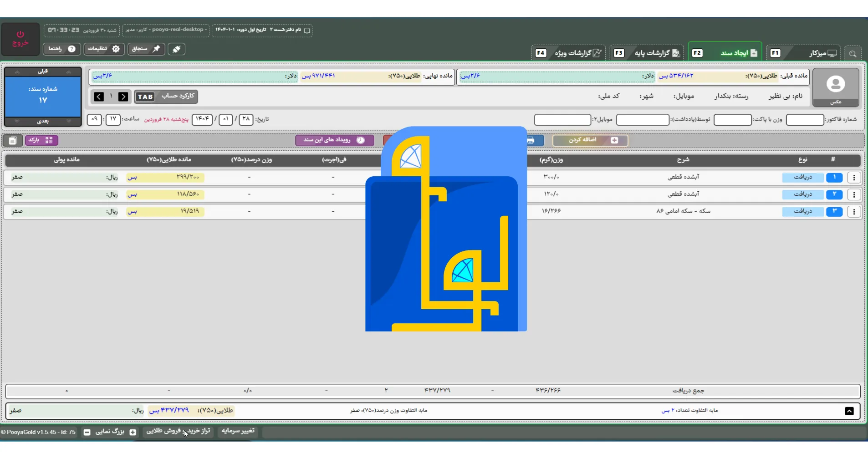Open three-dot menu for row 2
This screenshot has height=464, width=868.
click(854, 194)
